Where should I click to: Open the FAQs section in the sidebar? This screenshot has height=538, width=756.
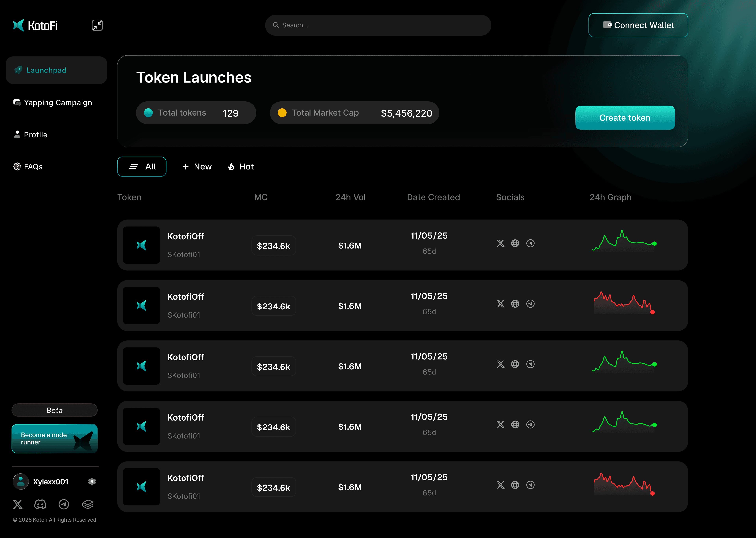[x=28, y=167]
